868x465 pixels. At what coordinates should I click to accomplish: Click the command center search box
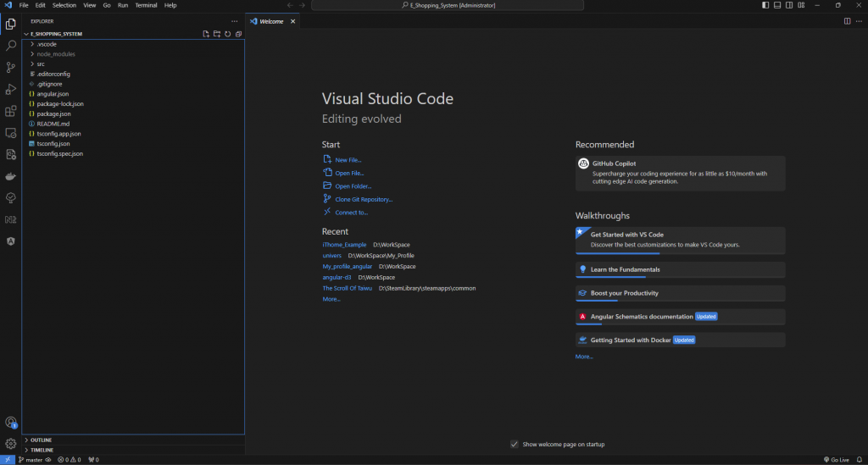coord(448,5)
